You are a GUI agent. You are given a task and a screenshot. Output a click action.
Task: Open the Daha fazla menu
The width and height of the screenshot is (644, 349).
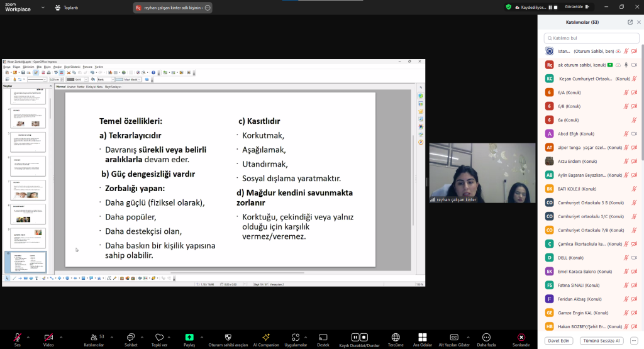(x=486, y=338)
